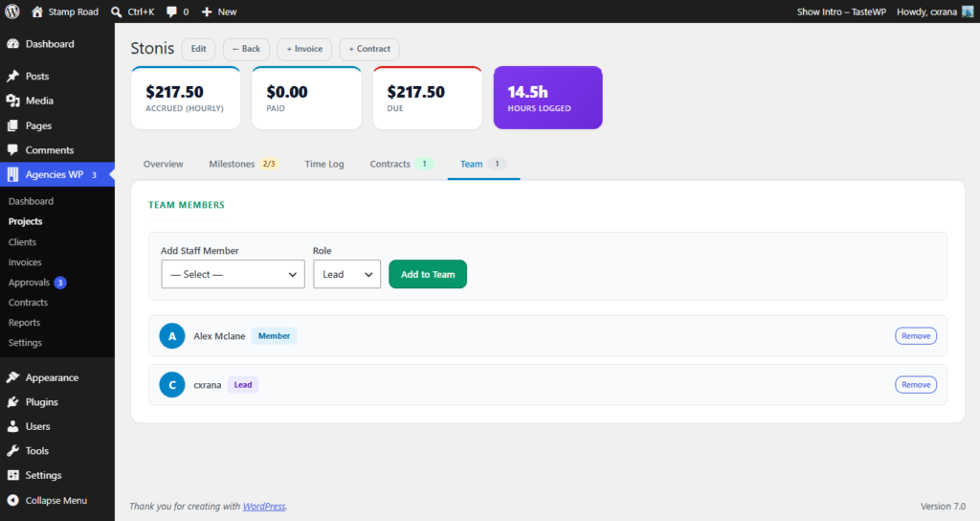
Task: Click cxrana's avatar circle in team list
Action: (x=172, y=385)
